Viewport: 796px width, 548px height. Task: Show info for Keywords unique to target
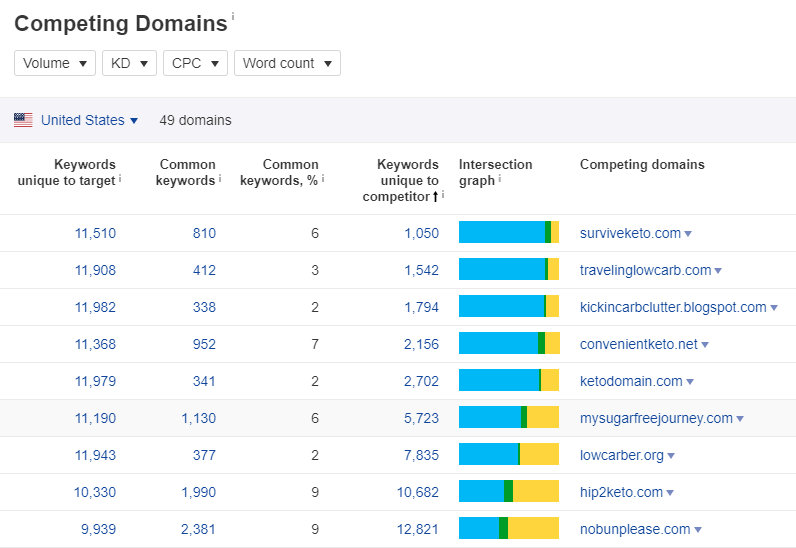120,178
